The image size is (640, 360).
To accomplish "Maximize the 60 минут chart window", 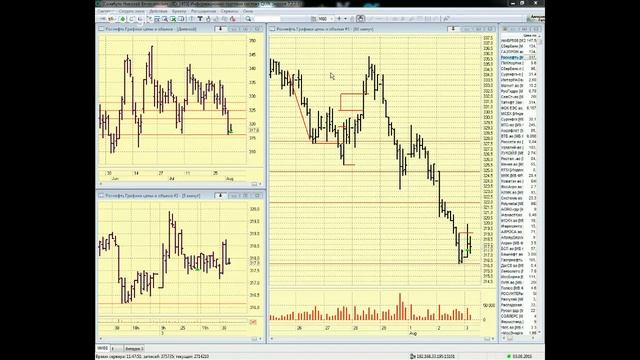I will [x=479, y=29].
